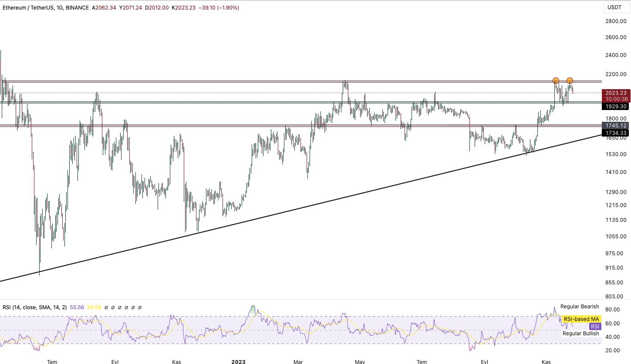
Task: Click the black 1734.33 price label
Action: point(616,133)
